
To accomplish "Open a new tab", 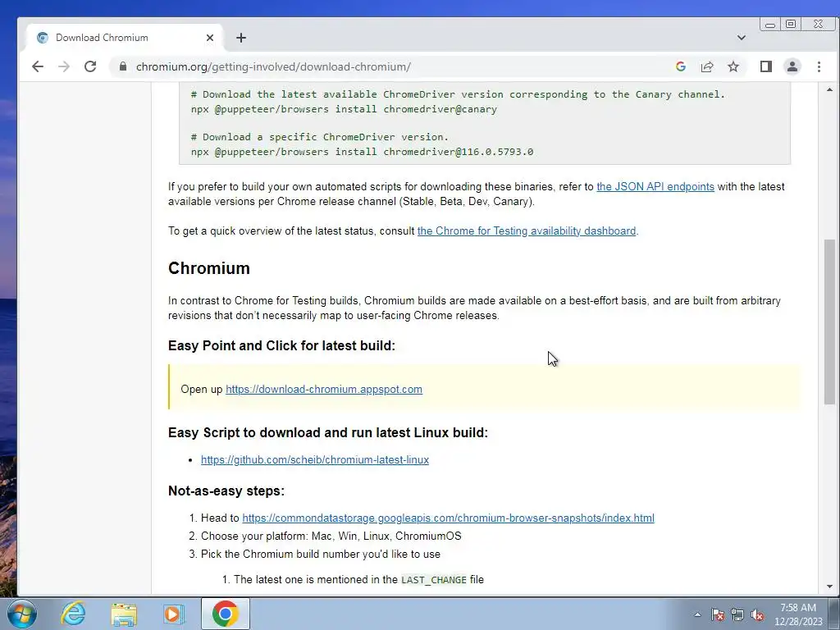I will coord(241,38).
